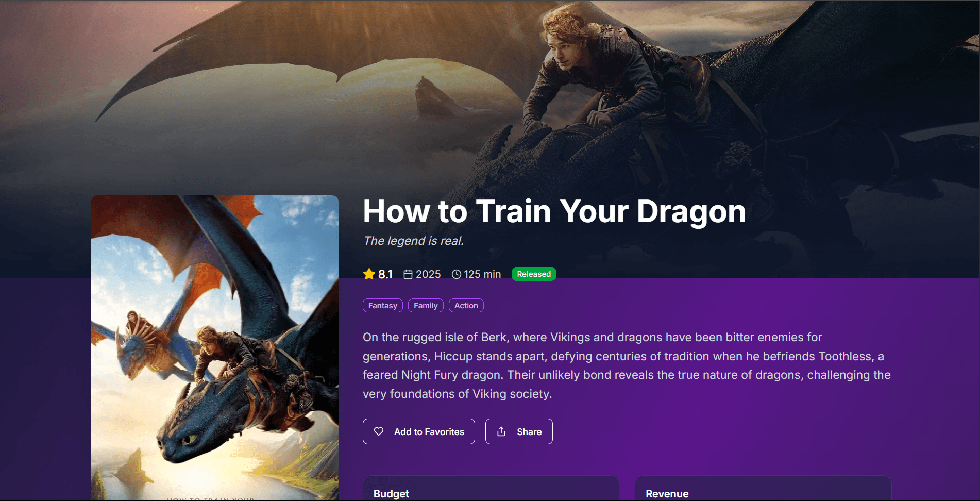Click the movie overview description text
This screenshot has height=501, width=980.
point(627,365)
